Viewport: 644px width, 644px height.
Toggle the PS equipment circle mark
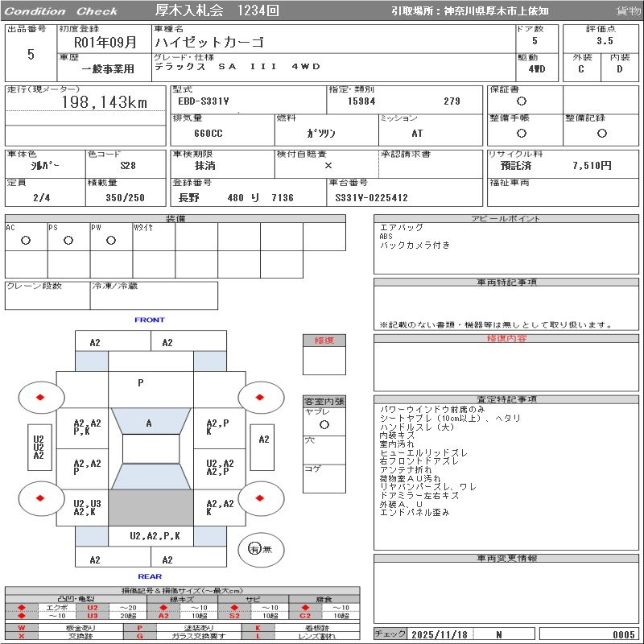[x=68, y=240]
